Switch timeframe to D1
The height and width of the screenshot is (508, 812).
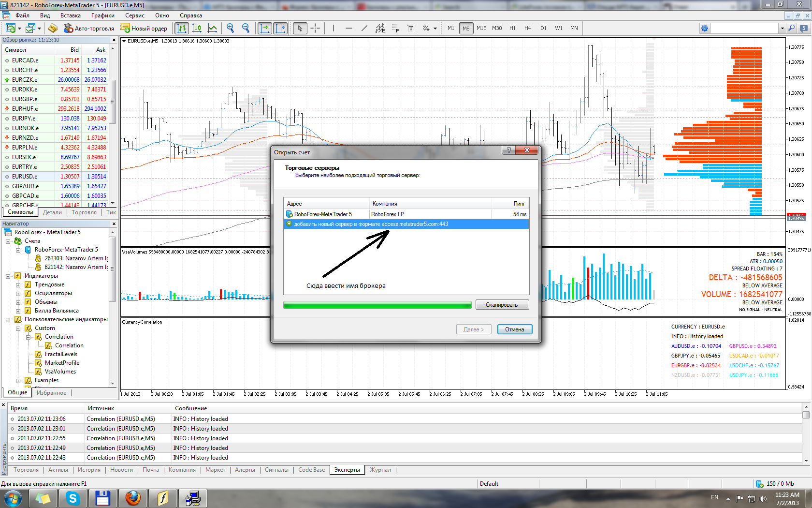[543, 28]
